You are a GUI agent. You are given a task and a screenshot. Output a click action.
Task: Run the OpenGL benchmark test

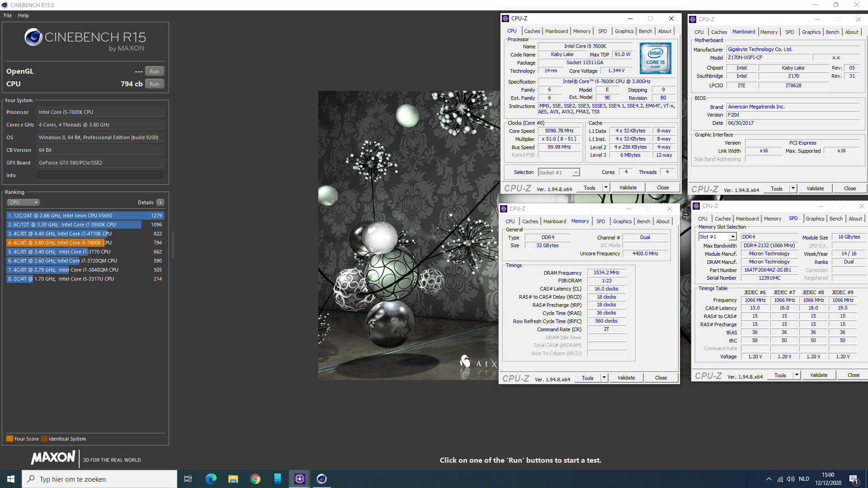click(x=154, y=71)
